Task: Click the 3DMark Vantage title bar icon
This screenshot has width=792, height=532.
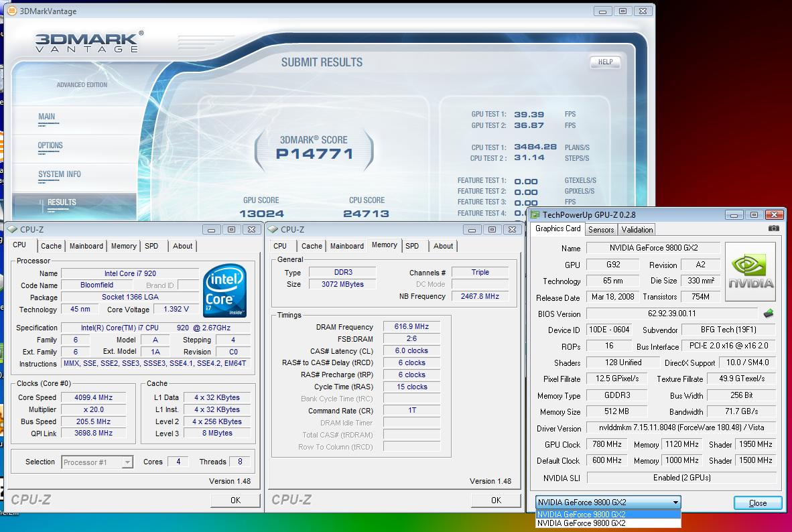Action: tap(11, 11)
